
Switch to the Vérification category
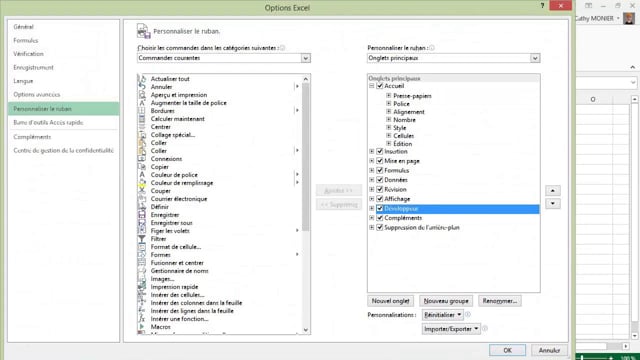pyautogui.click(x=28, y=54)
